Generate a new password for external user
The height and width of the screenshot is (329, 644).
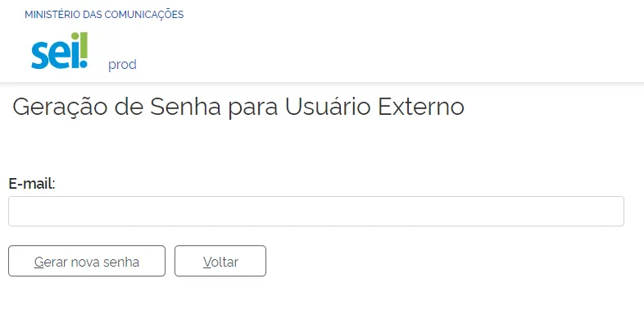(x=87, y=262)
